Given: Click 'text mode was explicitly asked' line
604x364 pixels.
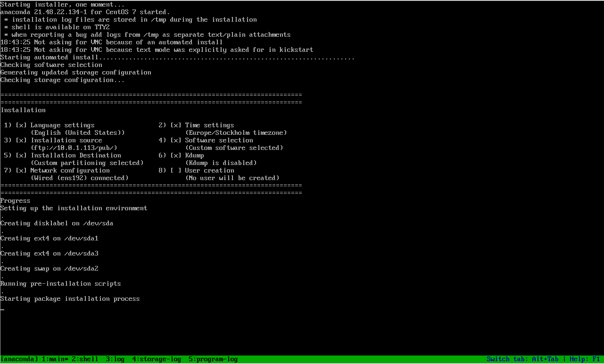Looking at the screenshot, I should (x=157, y=50).
